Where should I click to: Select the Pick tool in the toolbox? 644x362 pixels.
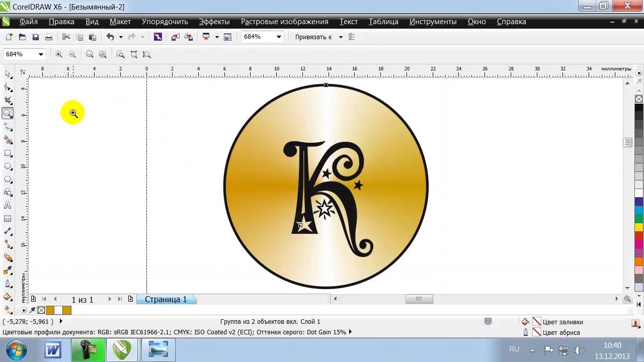point(8,74)
